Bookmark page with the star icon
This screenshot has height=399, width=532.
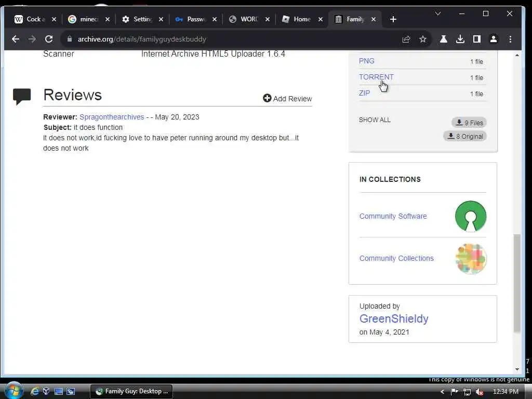[x=423, y=39]
